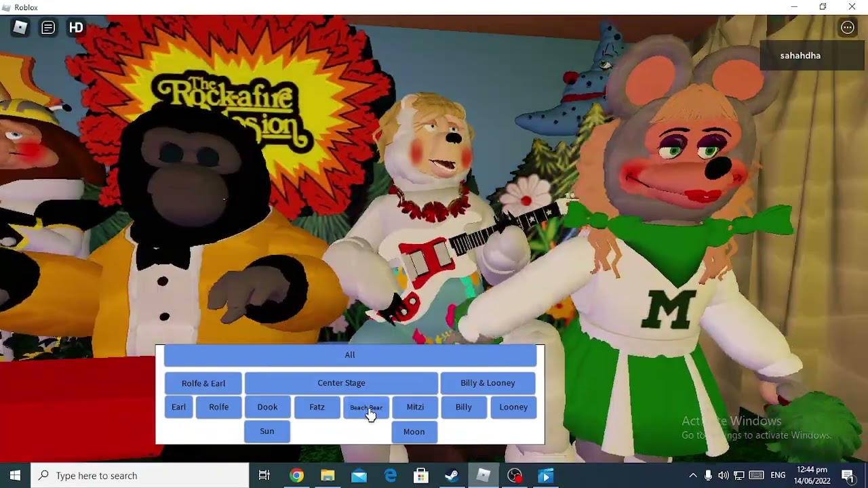
Task: Minimize the Roblox window
Action: coord(794,7)
